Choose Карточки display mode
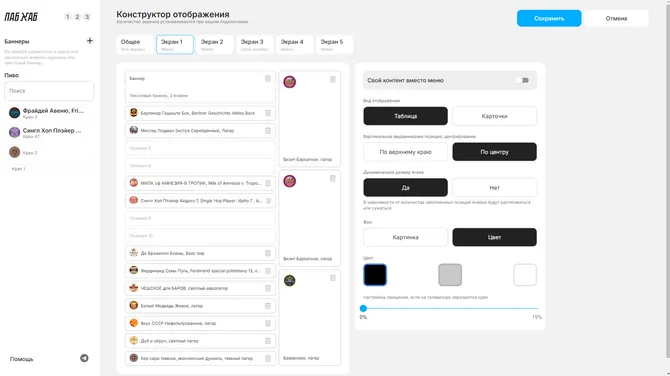 tap(494, 116)
